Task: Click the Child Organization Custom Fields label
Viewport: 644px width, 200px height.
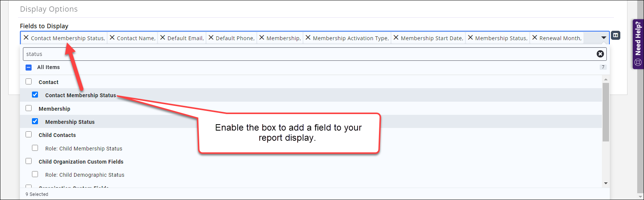Action: 81,162
